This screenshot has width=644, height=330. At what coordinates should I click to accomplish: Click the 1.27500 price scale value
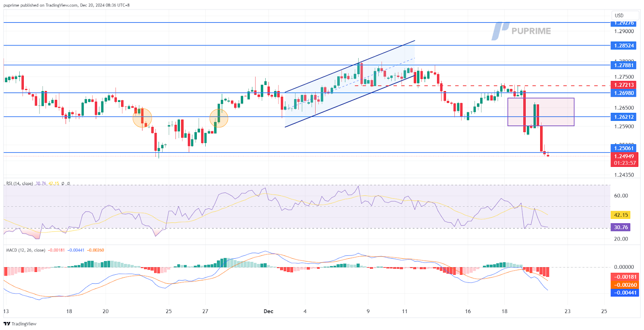click(x=624, y=77)
